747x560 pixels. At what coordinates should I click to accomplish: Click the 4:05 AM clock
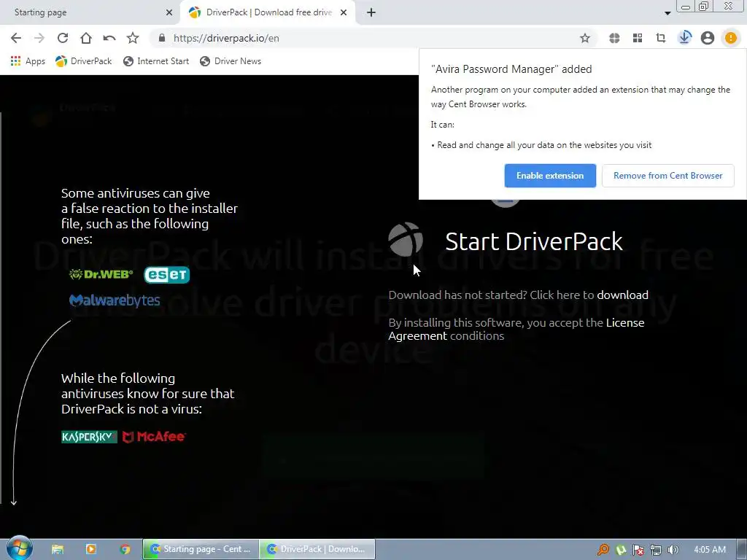pyautogui.click(x=710, y=550)
